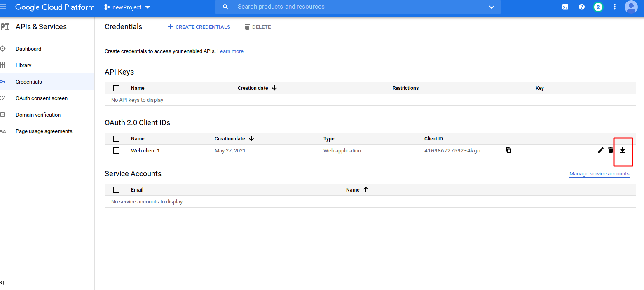Delete the Web client 1 OAuth client

point(611,150)
